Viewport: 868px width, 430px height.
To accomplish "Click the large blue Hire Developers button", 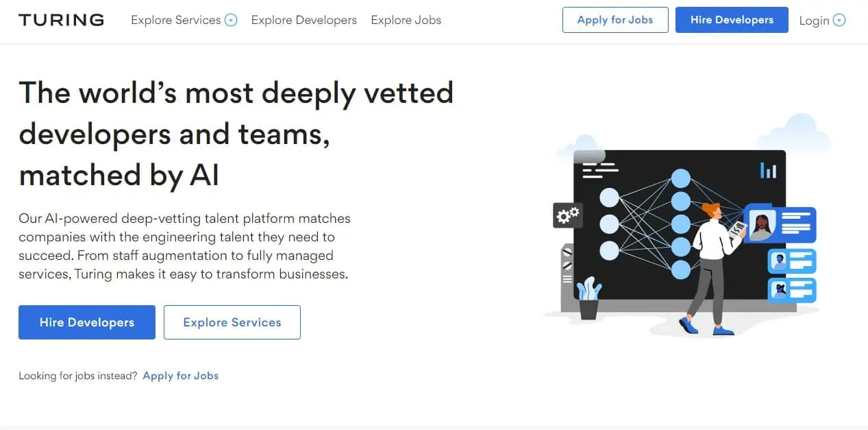I will coord(87,322).
